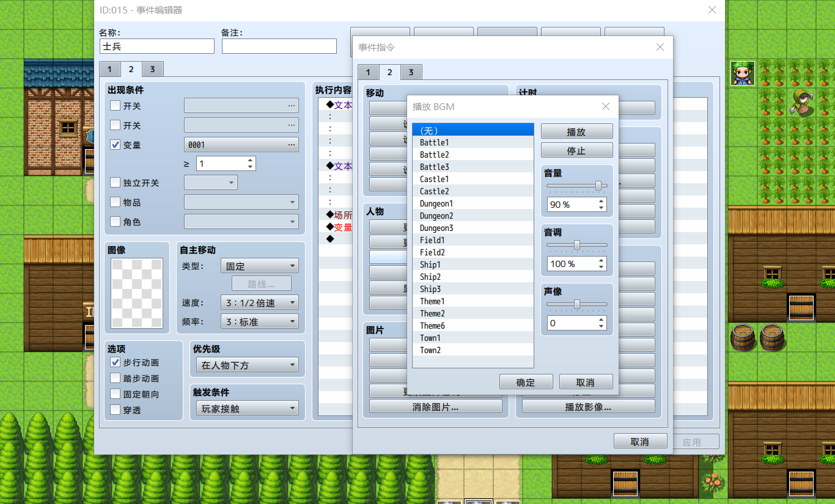Screen dimensions: 835x504
Task: Toggle second 开关 condition checkbox
Action: tap(115, 125)
